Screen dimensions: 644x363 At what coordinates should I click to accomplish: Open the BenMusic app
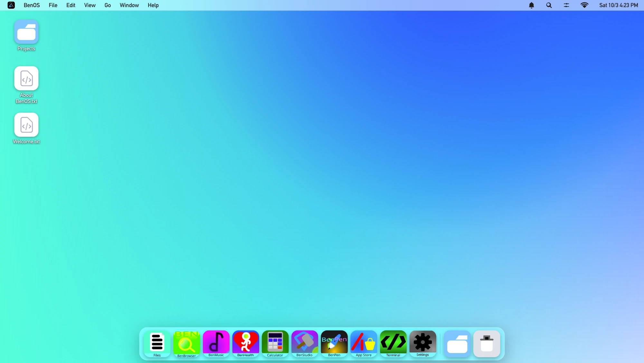pos(216,343)
